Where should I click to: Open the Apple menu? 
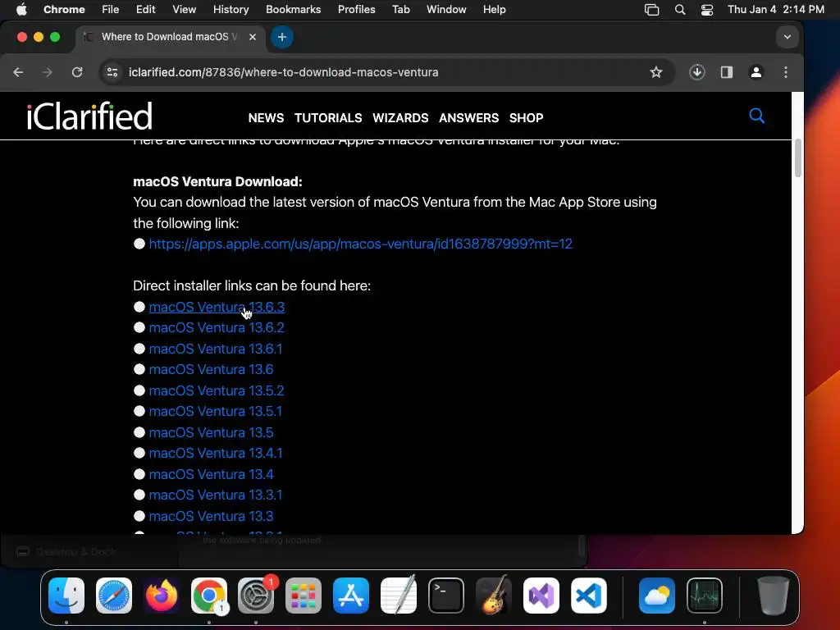coord(21,10)
